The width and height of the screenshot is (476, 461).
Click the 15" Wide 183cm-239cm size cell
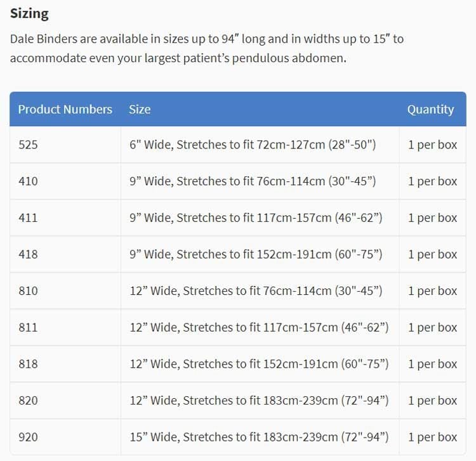(x=260, y=437)
